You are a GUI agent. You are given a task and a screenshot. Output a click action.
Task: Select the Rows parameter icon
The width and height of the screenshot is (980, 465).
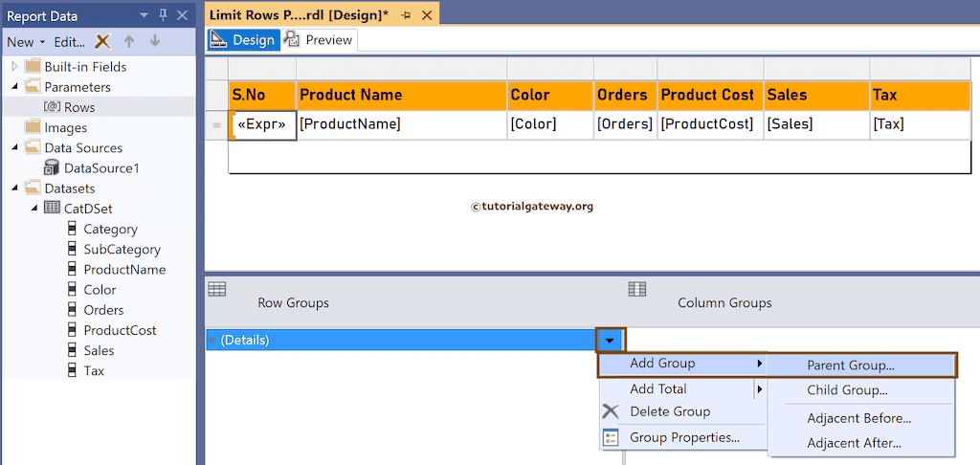click(53, 107)
